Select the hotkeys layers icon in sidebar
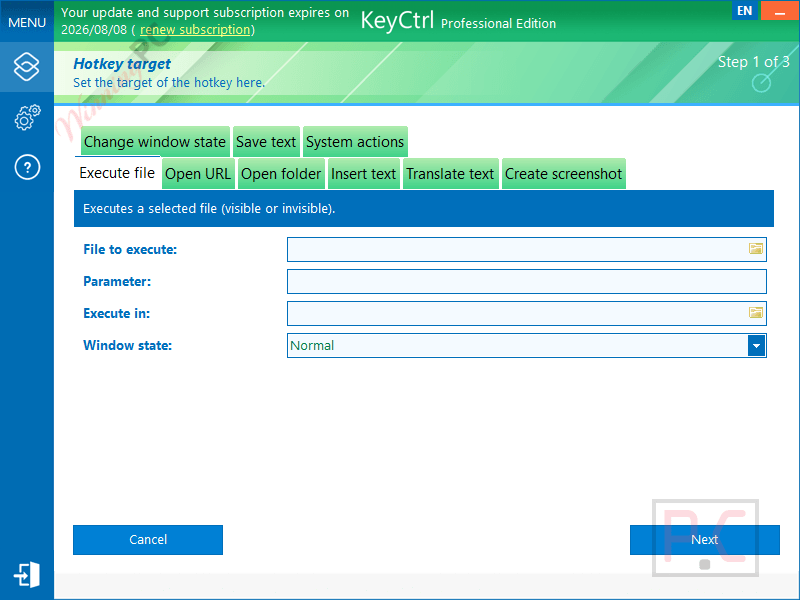Image resolution: width=800 pixels, height=600 pixels. 27,67
